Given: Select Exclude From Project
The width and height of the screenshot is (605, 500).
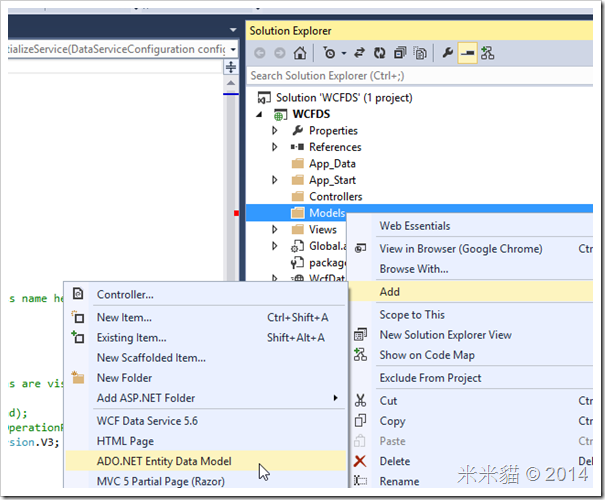Looking at the screenshot, I should coord(430,378).
